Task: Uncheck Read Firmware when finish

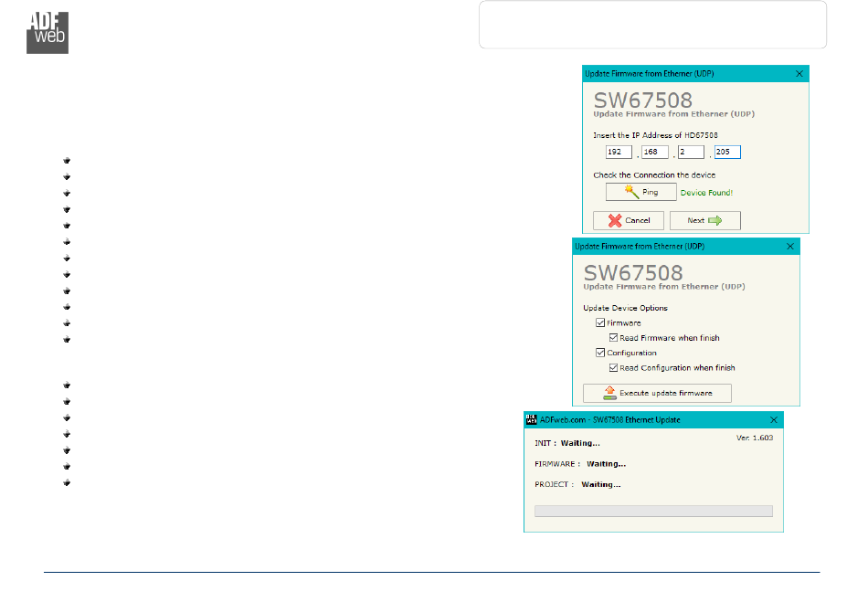Action: pyautogui.click(x=614, y=338)
